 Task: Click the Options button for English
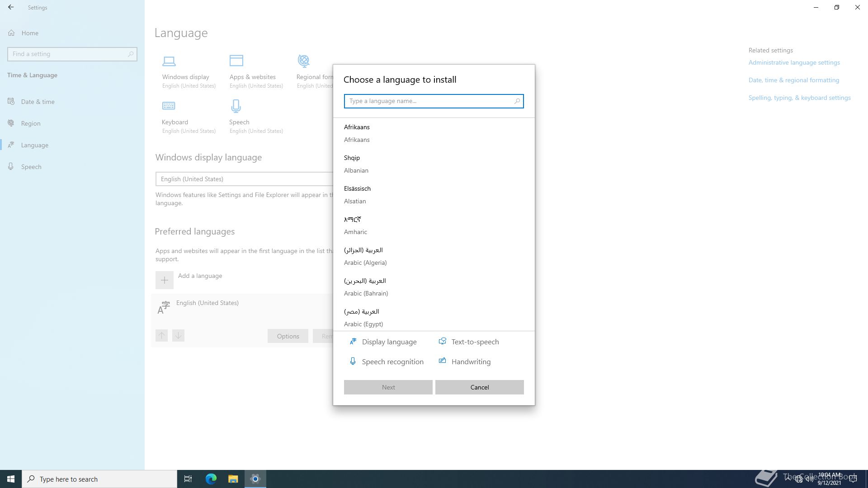coord(288,336)
